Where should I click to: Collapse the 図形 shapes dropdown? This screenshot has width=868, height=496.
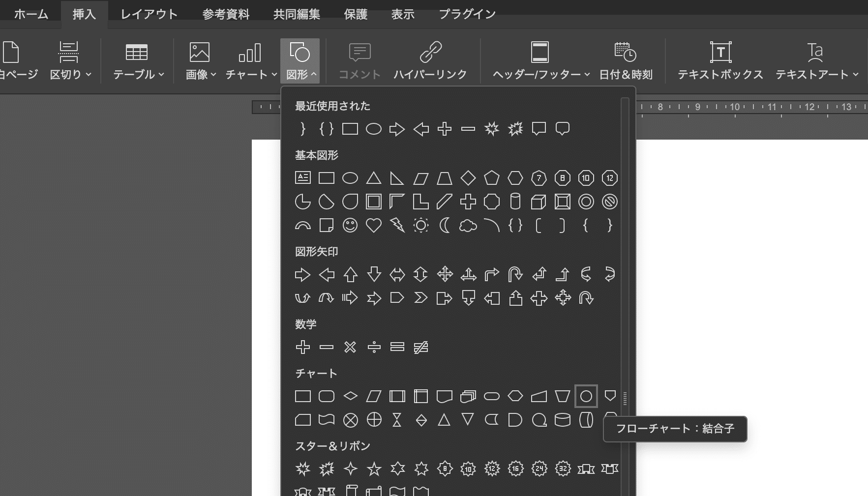[300, 61]
